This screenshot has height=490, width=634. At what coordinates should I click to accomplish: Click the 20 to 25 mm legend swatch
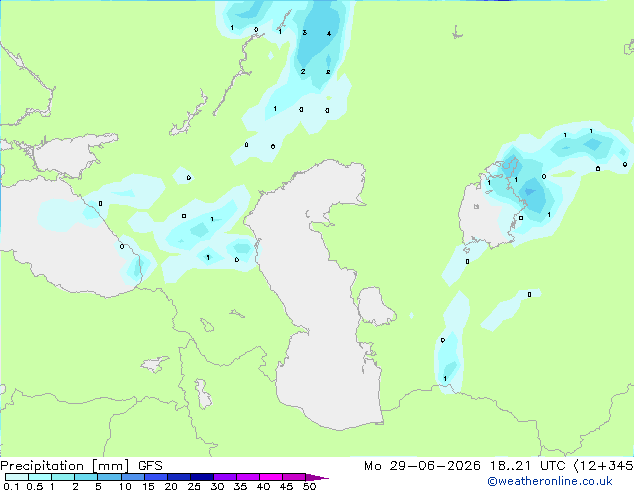(179, 477)
